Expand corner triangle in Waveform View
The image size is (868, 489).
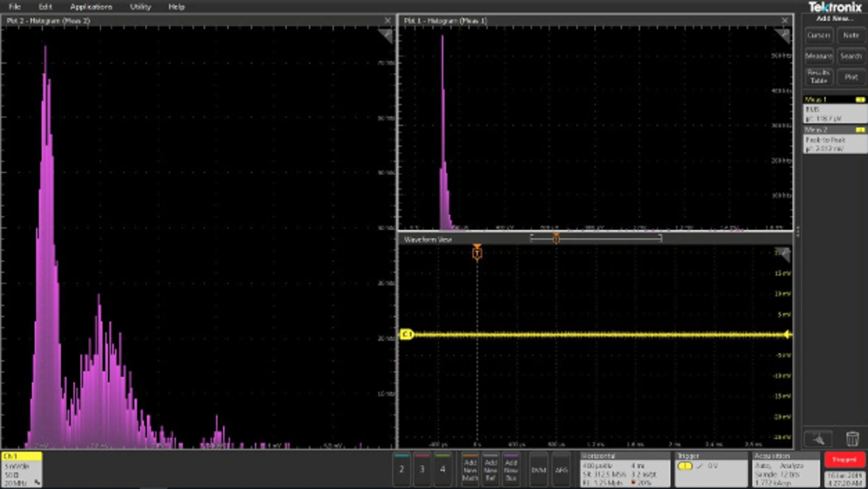pos(783,254)
